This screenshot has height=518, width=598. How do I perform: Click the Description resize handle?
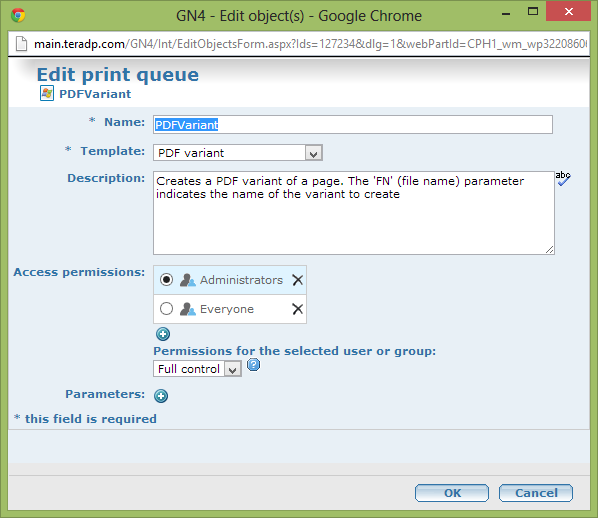pyautogui.click(x=550, y=250)
